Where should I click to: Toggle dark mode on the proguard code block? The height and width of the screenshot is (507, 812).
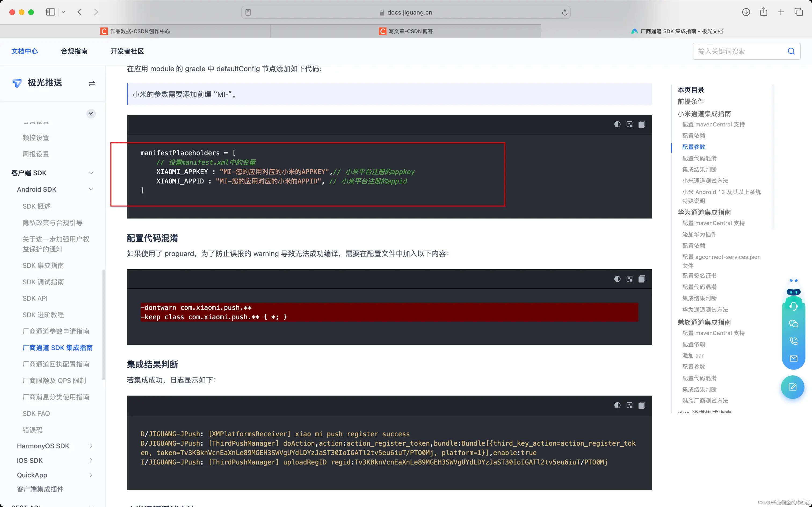pyautogui.click(x=617, y=279)
